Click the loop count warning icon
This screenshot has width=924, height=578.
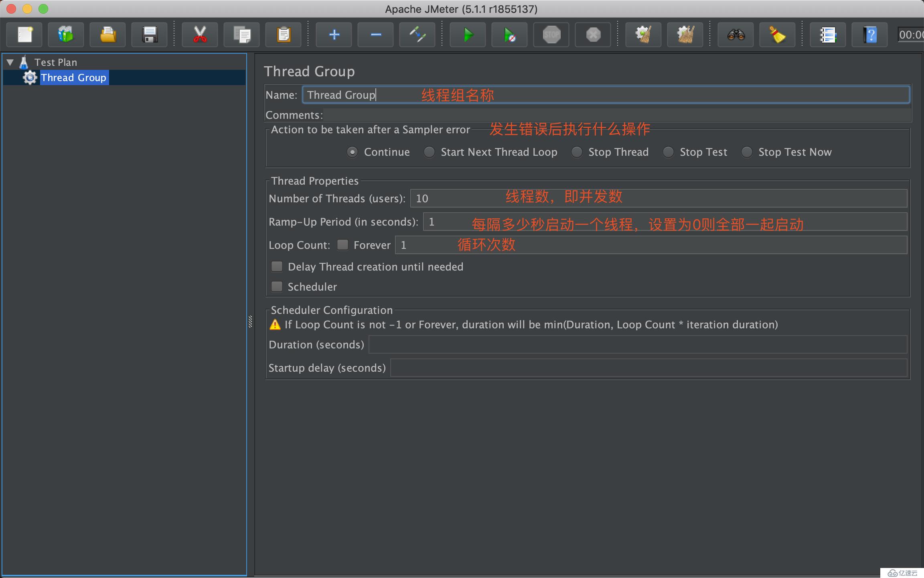pos(275,324)
